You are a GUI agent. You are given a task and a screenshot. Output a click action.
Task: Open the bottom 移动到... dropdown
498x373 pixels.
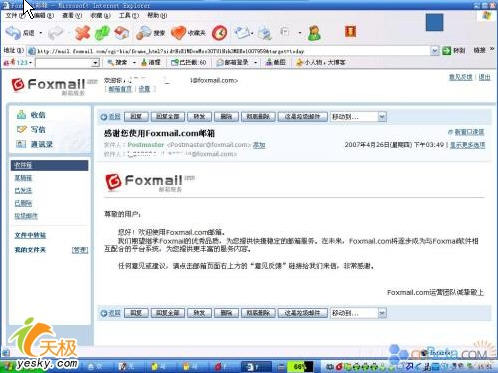click(x=382, y=313)
